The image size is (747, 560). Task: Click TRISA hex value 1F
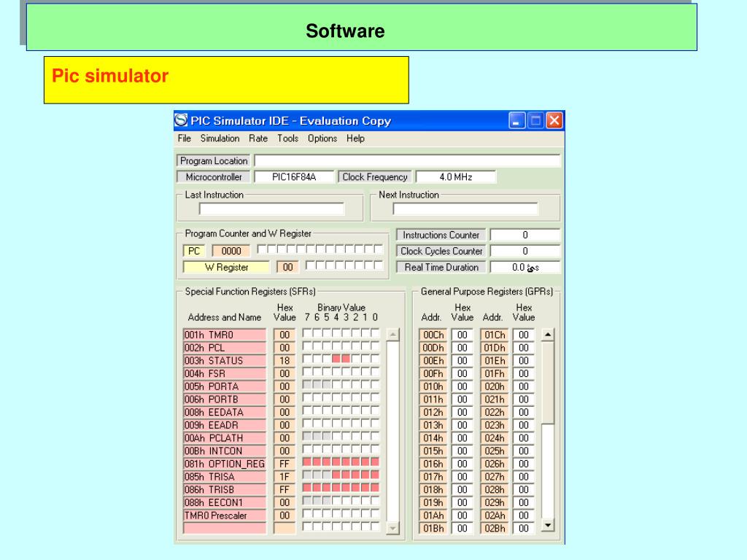pyautogui.click(x=285, y=476)
